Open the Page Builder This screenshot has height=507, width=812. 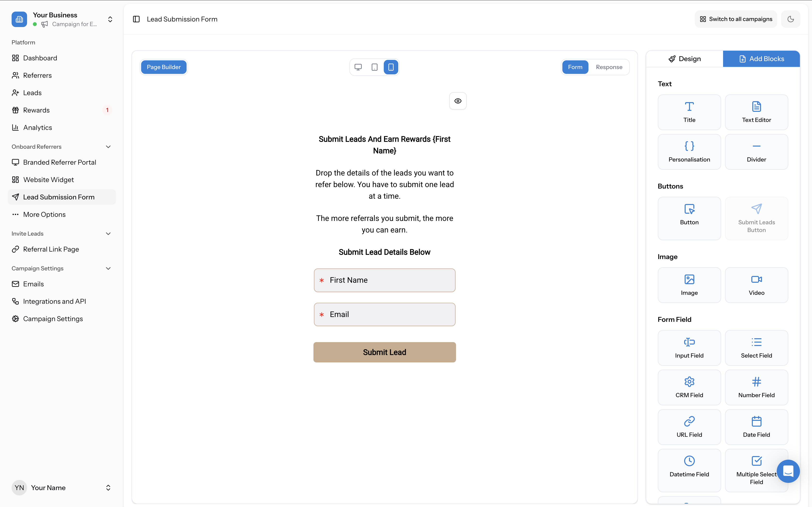pos(164,67)
